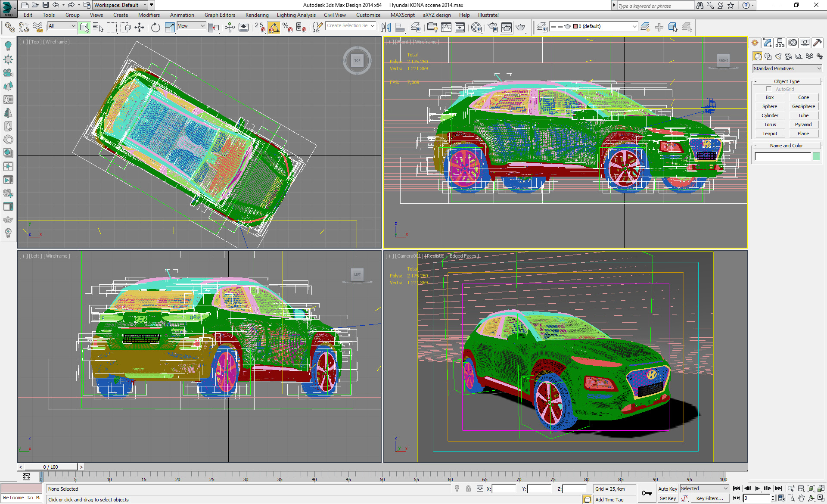827x504 pixels.
Task: Click the object color swatch
Action: 816,156
